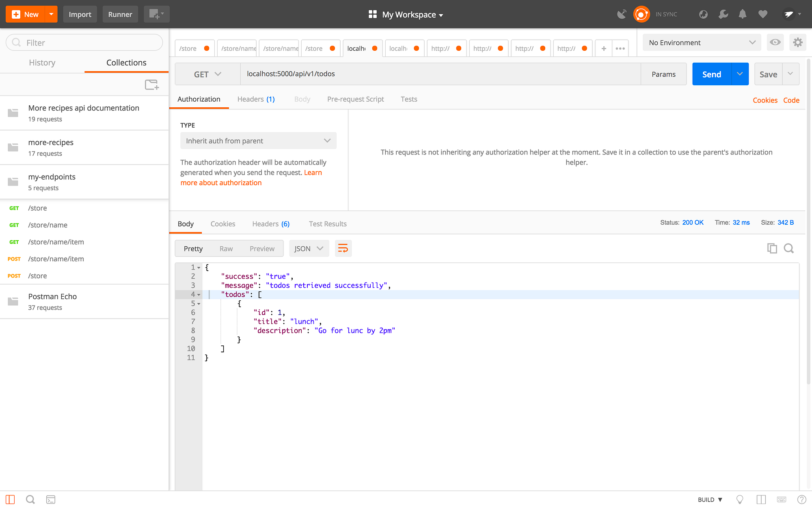Click the request URL input field
This screenshot has height=508, width=812.
click(x=440, y=74)
